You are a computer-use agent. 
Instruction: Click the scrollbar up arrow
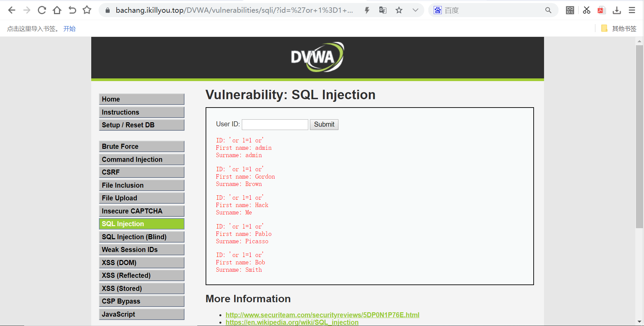639,41
